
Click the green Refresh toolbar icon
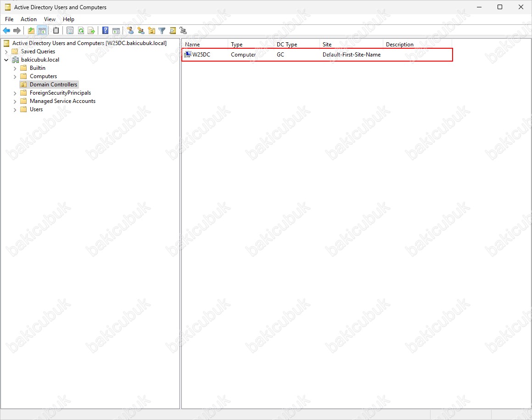81,30
